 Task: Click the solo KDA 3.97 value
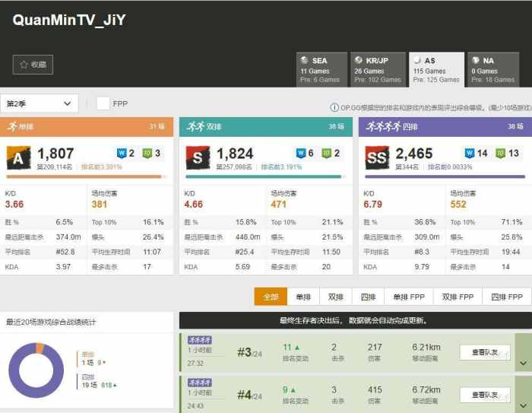coord(63,267)
